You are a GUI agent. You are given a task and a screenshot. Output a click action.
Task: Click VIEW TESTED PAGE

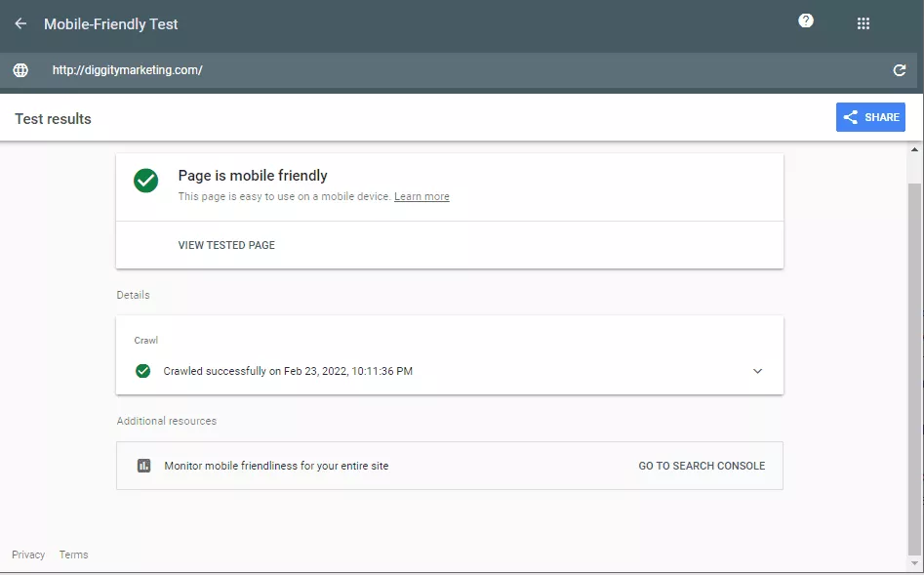pos(226,245)
